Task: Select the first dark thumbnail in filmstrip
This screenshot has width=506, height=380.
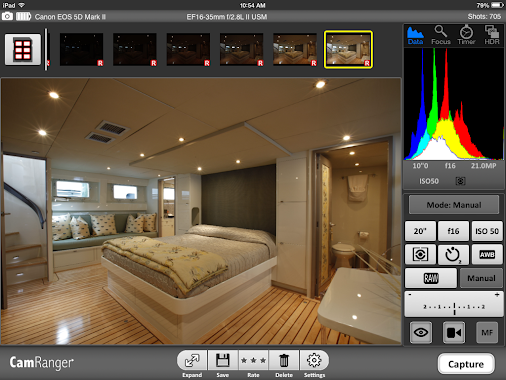Action: pos(81,49)
